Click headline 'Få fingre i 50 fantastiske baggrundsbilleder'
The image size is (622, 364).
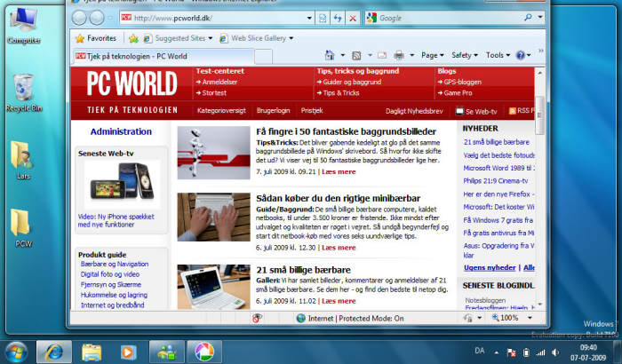[x=346, y=131]
